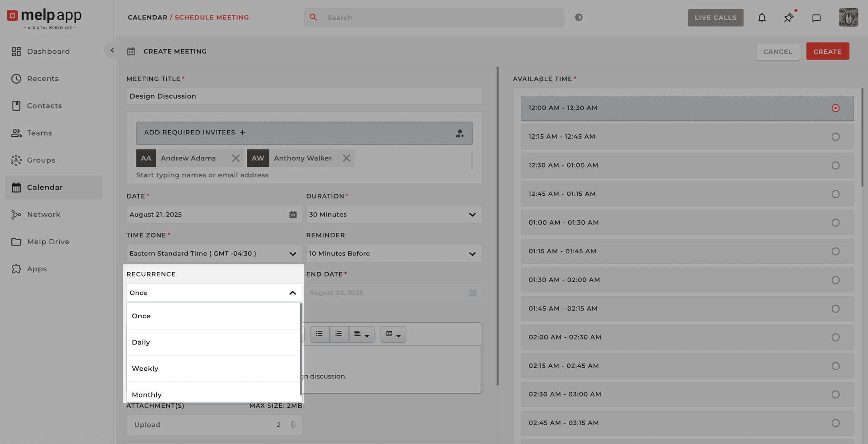Viewport: 868px width, 444px height.
Task: Click the red Create button
Action: click(x=827, y=52)
